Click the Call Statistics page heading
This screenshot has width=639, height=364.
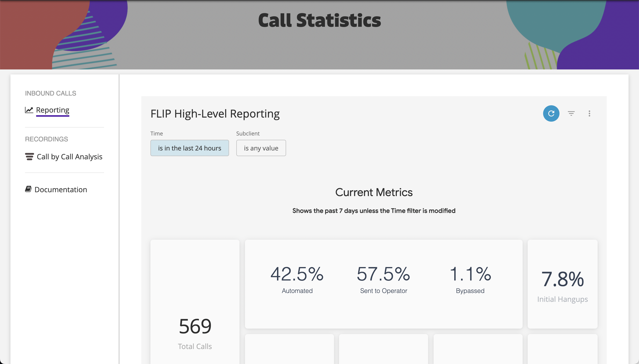(x=319, y=20)
